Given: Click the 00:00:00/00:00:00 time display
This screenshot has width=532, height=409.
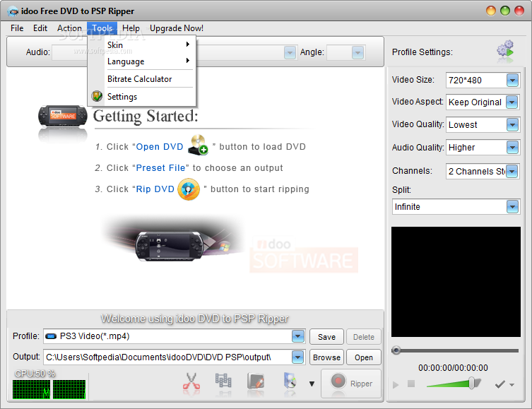Looking at the screenshot, I should point(453,367).
